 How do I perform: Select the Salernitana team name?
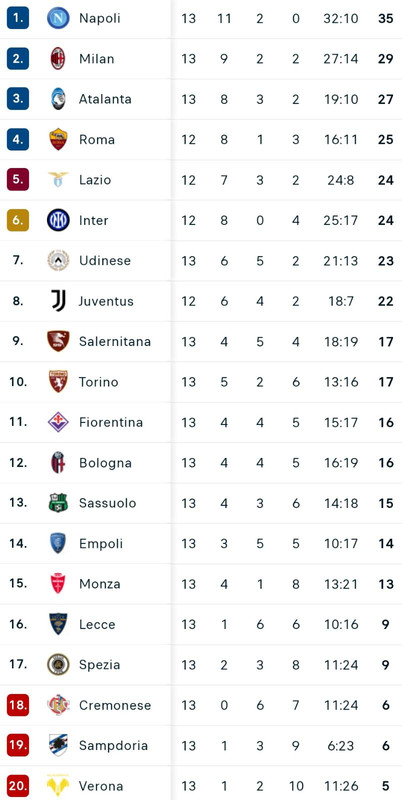click(x=115, y=341)
